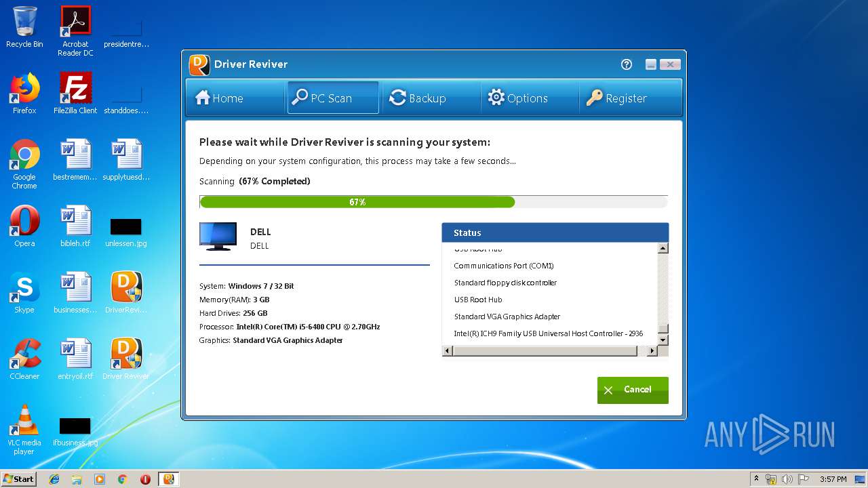Click the help question mark icon
This screenshot has height=488, width=868.
click(x=627, y=64)
